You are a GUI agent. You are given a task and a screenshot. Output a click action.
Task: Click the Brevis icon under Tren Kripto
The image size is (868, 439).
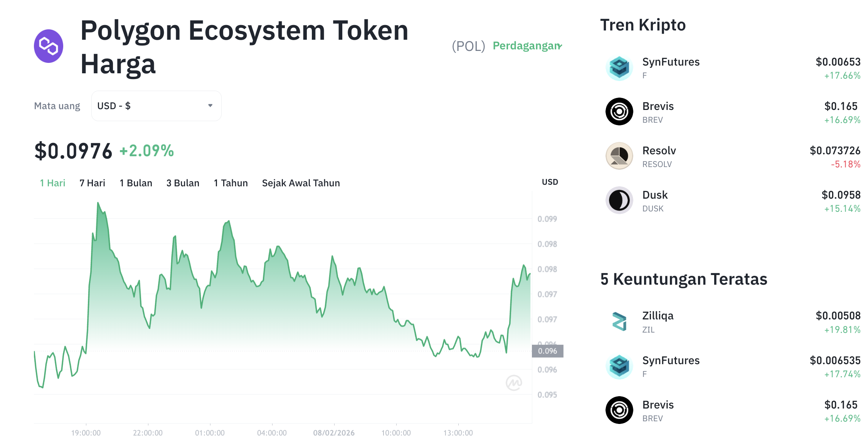coord(619,112)
